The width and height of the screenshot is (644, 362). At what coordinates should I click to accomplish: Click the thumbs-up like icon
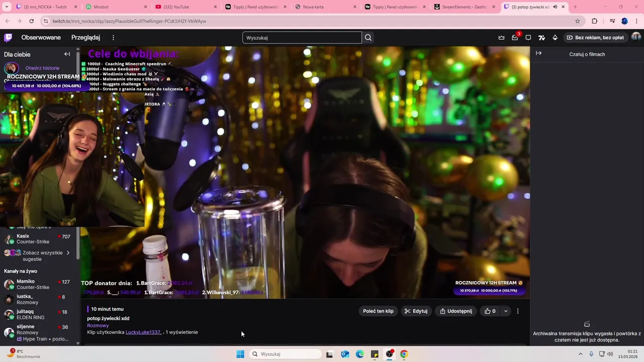coord(488,311)
